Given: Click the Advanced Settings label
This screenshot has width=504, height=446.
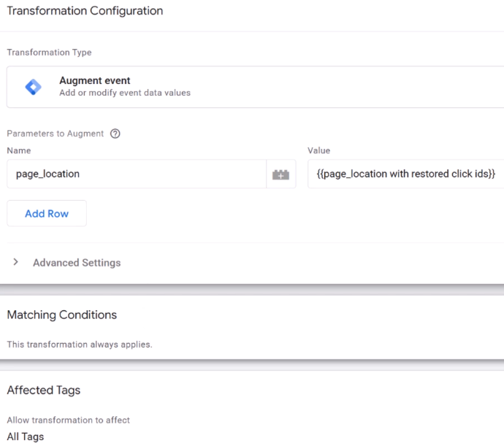Looking at the screenshot, I should click(x=77, y=263).
